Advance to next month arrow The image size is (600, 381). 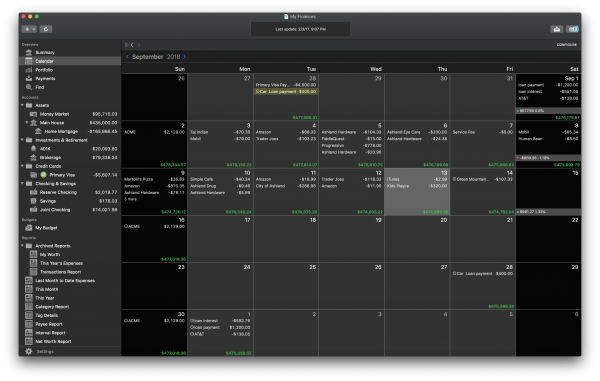(184, 57)
